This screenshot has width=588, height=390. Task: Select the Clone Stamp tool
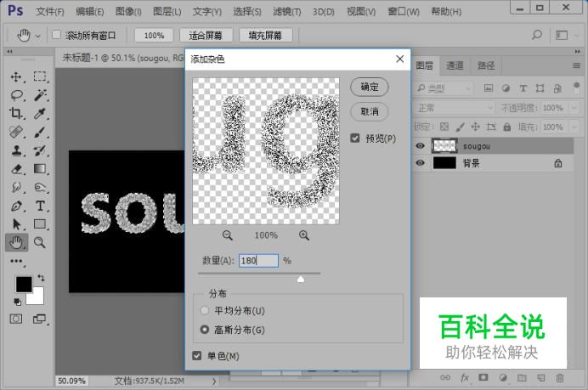[x=16, y=150]
